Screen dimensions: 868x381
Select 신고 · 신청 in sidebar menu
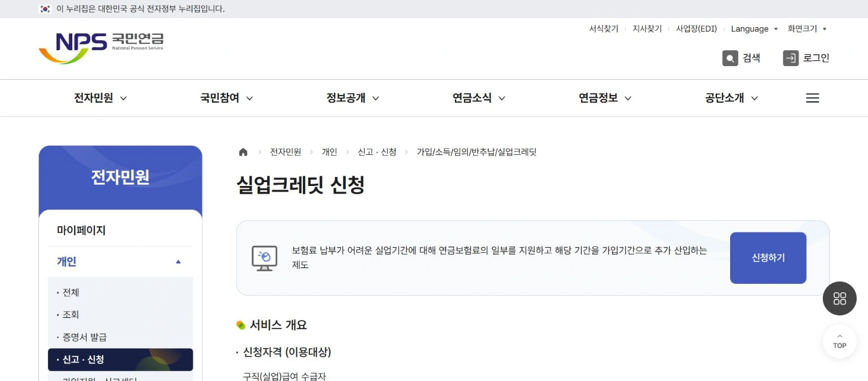120,360
